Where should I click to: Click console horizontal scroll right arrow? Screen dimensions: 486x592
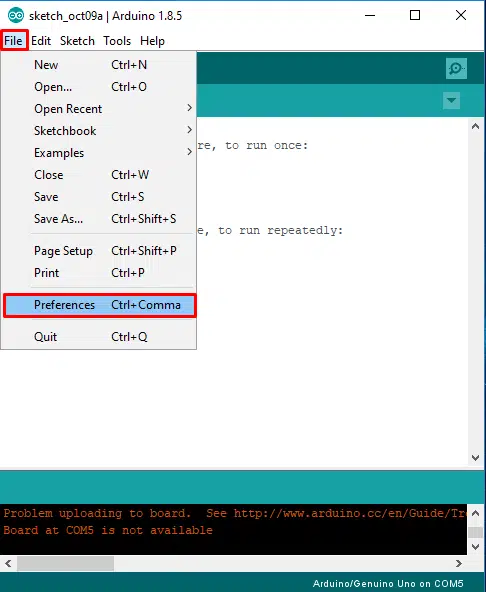point(459,564)
